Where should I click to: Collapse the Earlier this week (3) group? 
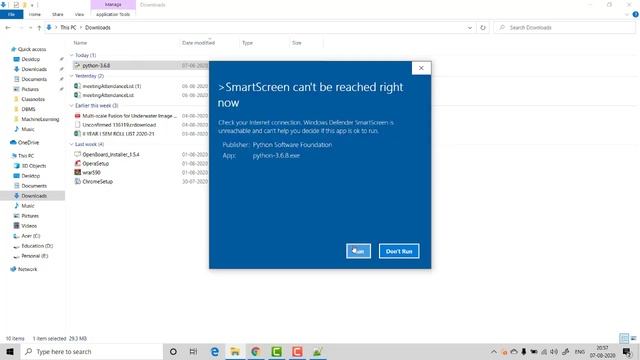(71, 105)
